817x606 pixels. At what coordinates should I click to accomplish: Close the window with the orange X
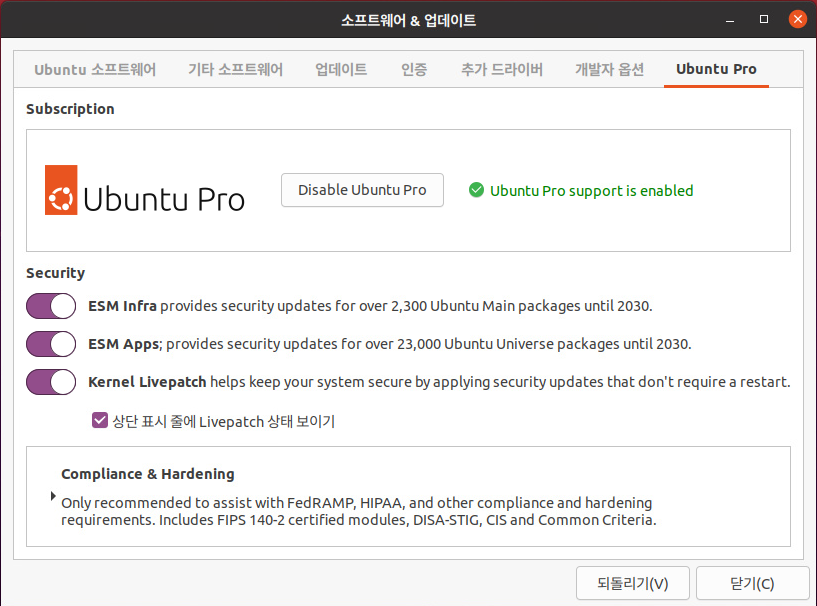[x=798, y=19]
